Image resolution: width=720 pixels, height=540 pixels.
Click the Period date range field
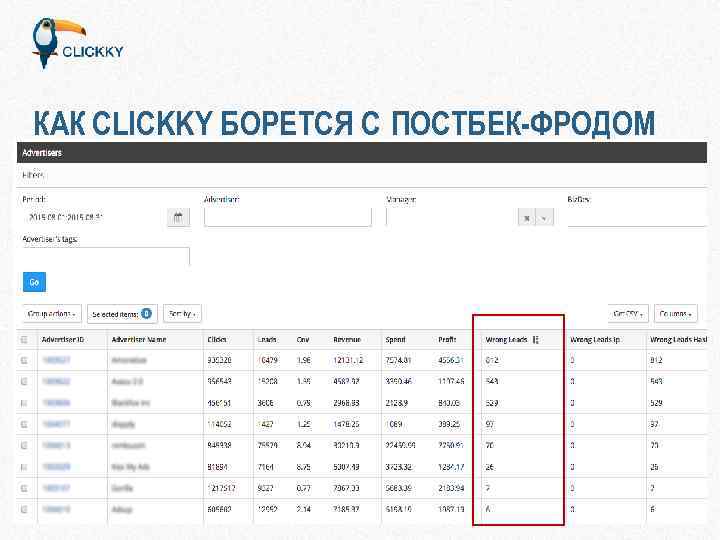point(94,217)
